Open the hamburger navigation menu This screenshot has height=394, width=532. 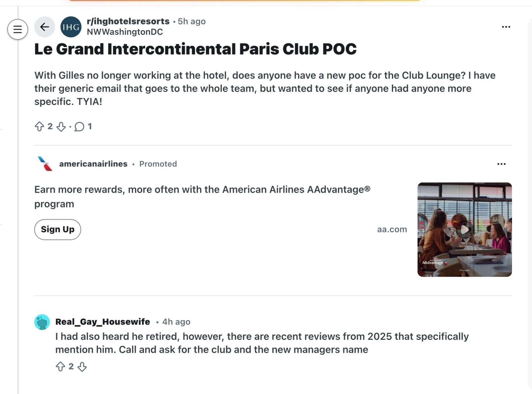point(17,29)
